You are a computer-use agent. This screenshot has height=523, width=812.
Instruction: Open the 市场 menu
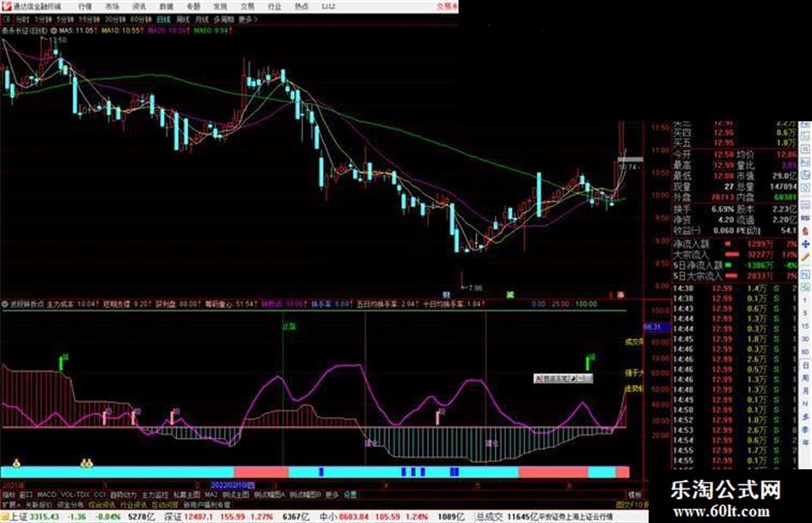point(112,7)
